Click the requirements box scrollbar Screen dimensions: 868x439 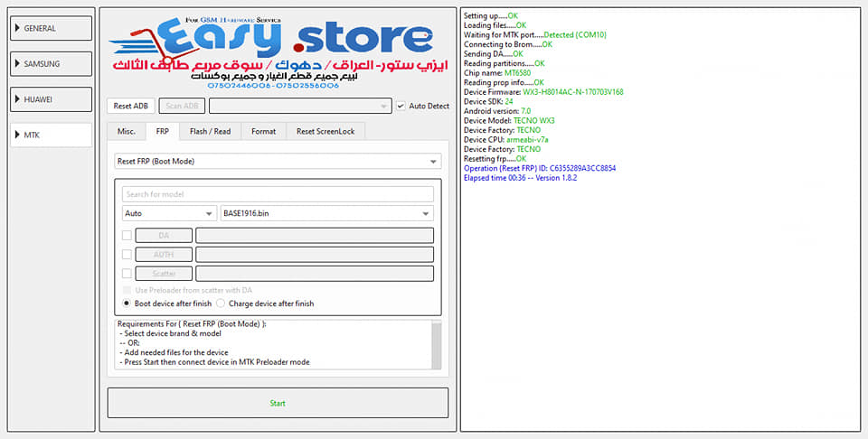coord(436,344)
